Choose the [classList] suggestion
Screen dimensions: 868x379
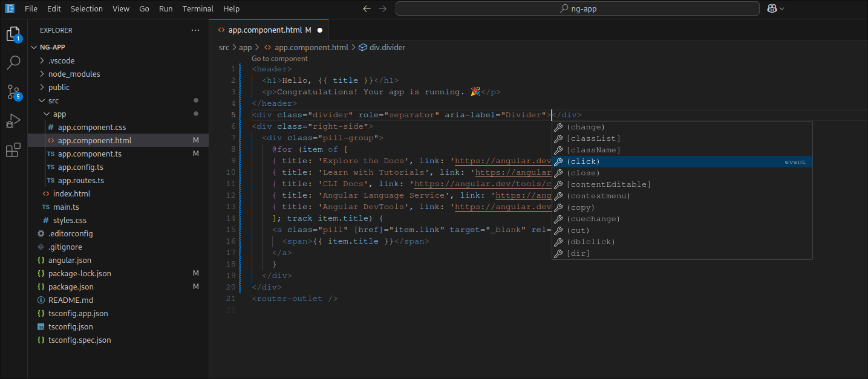[682, 138]
